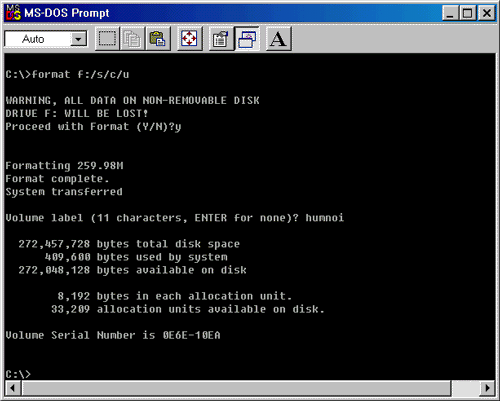500x401 pixels.
Task: Click the Copy toolbar icon
Action: (x=132, y=39)
